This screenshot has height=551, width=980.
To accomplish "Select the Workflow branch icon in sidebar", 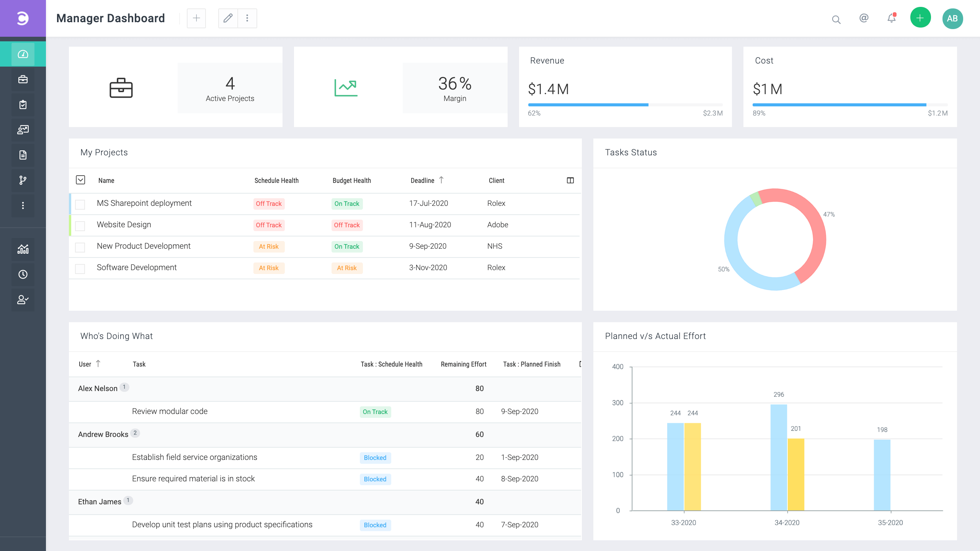I will click(23, 180).
